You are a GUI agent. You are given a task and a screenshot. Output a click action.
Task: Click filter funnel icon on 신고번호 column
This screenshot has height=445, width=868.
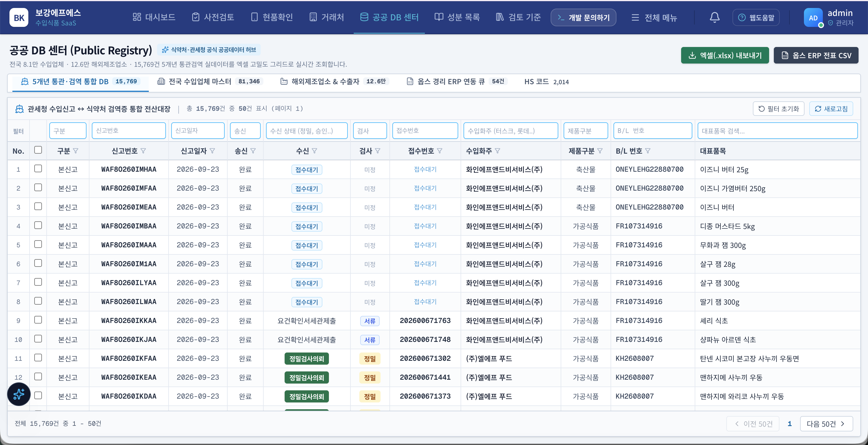pyautogui.click(x=143, y=151)
